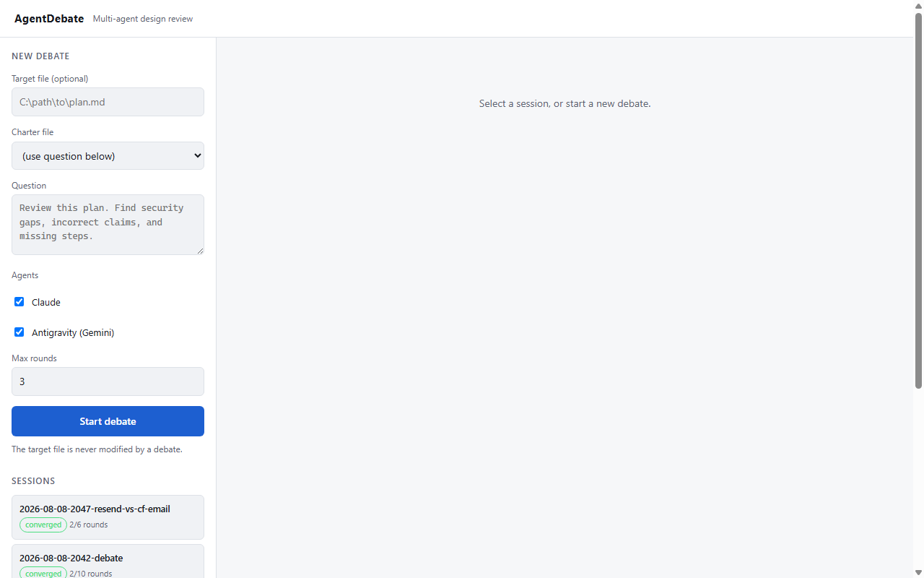Toggle the Claude agent checkbox
The height and width of the screenshot is (578, 924).
19,302
